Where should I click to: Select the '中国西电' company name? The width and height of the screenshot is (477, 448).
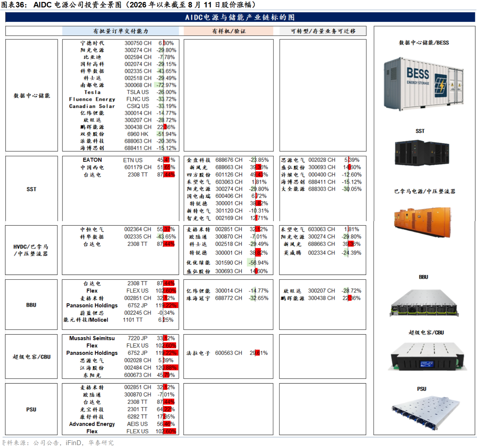[x=92, y=168]
